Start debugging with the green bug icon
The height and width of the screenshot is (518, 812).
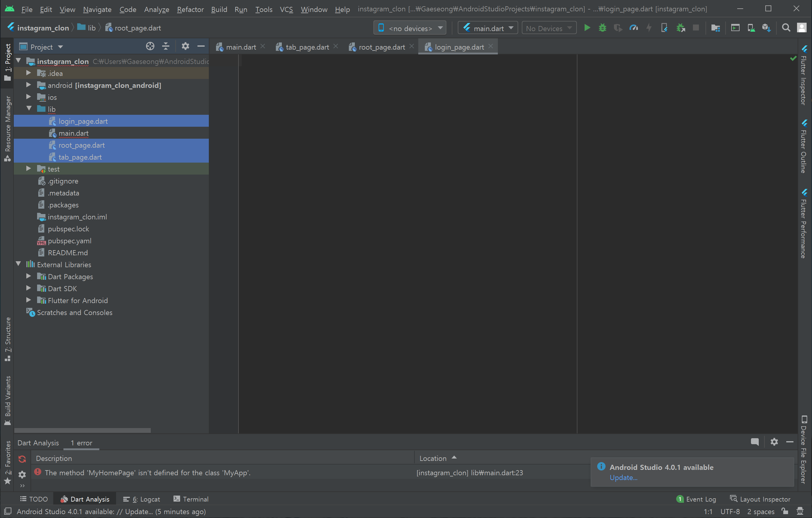602,28
